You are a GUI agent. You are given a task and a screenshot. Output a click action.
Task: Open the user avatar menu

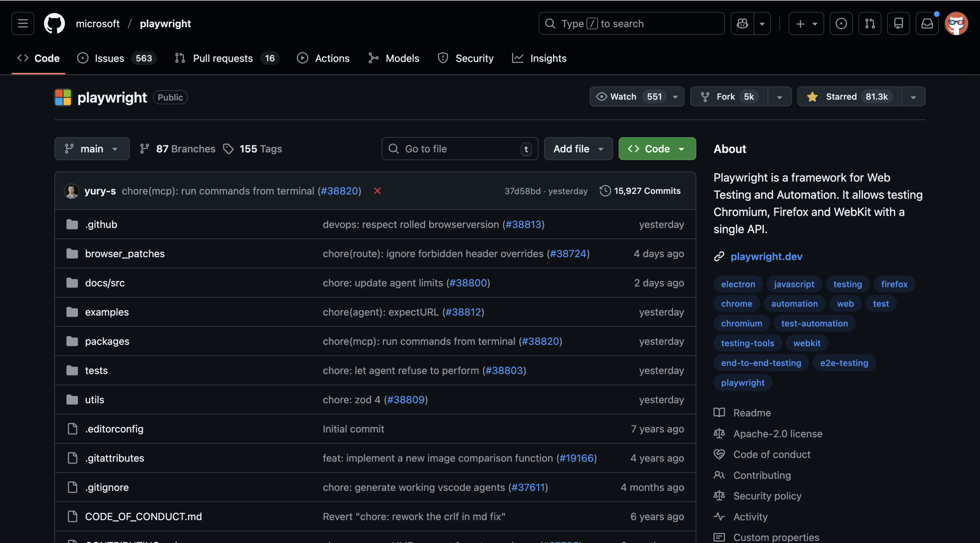tap(956, 24)
